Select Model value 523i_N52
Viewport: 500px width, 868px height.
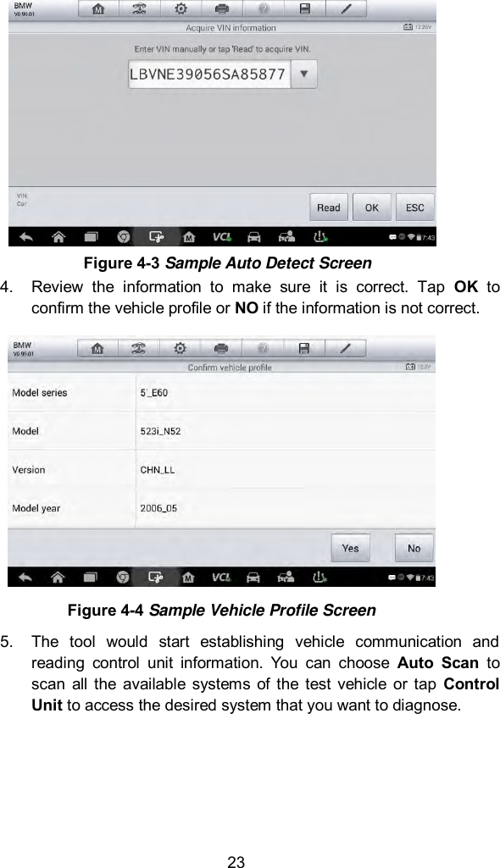click(160, 431)
